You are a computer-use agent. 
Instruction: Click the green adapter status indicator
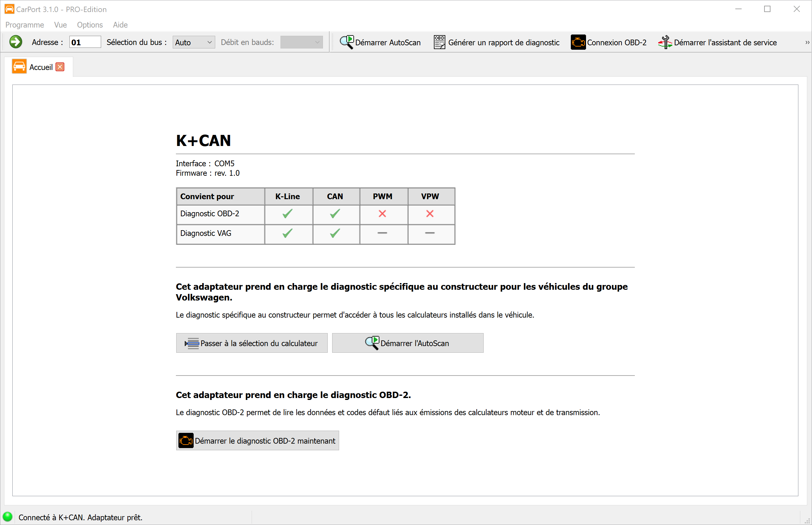coord(8,516)
